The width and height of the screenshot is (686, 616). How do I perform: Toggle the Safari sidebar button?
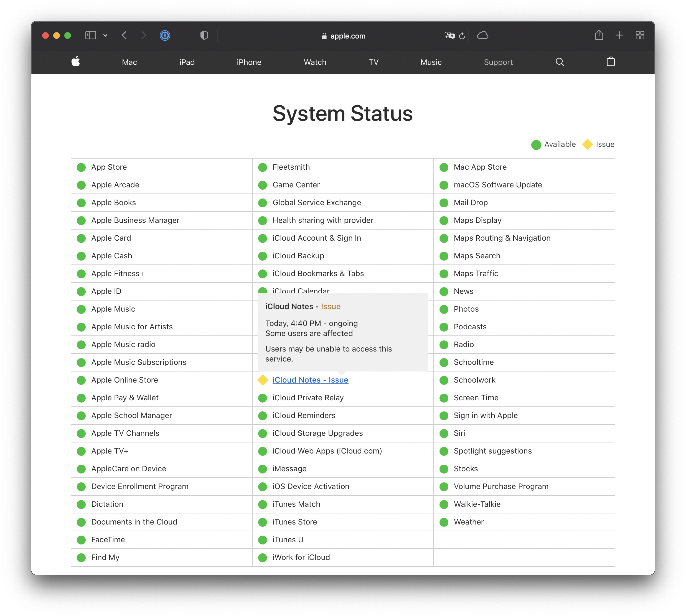click(90, 35)
